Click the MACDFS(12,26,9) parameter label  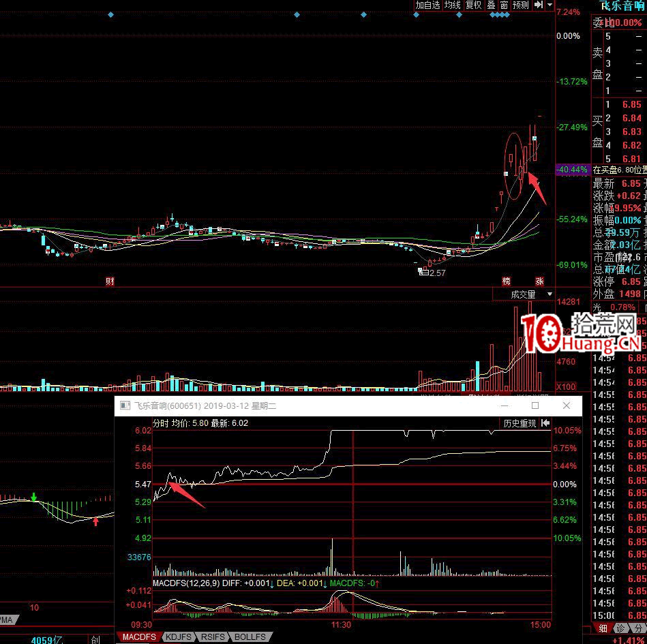click(186, 583)
